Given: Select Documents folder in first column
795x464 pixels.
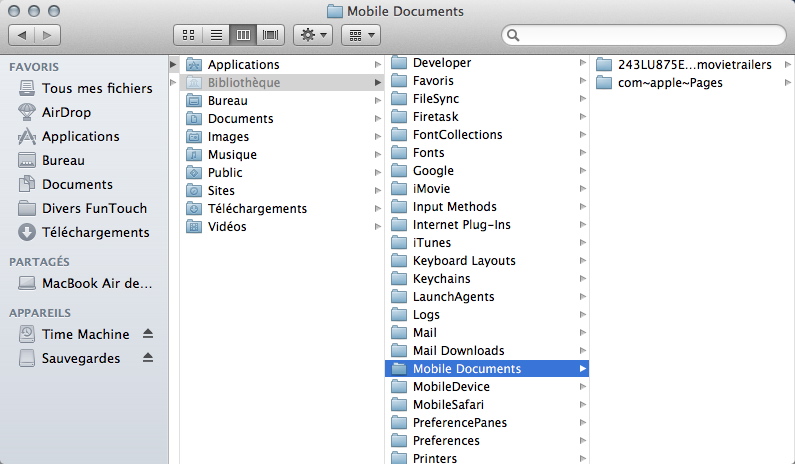Looking at the screenshot, I should pos(282,118).
